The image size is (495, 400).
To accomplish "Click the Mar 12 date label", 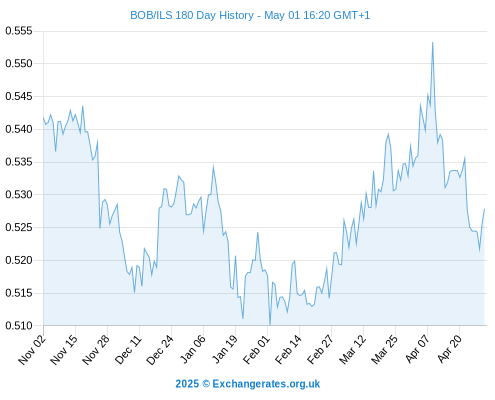I will coord(352,350).
